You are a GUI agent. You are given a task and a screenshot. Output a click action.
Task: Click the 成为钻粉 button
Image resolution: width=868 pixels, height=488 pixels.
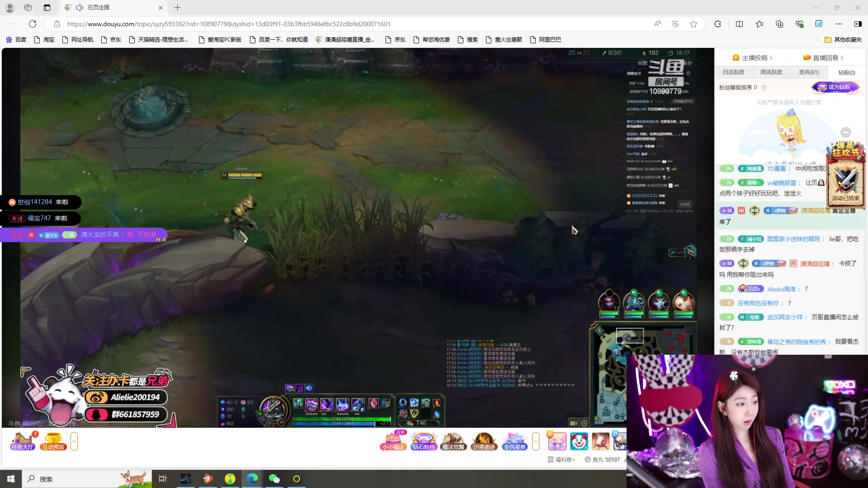[x=835, y=87]
